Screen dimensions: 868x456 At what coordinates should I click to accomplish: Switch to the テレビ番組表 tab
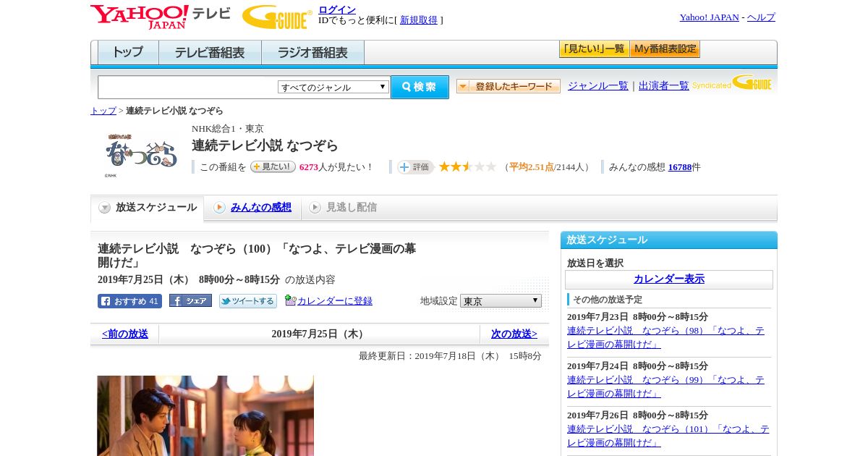210,53
